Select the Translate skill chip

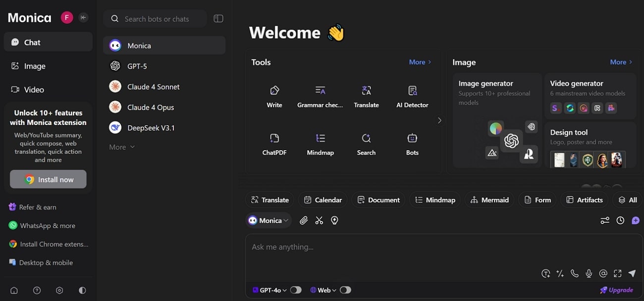click(269, 200)
